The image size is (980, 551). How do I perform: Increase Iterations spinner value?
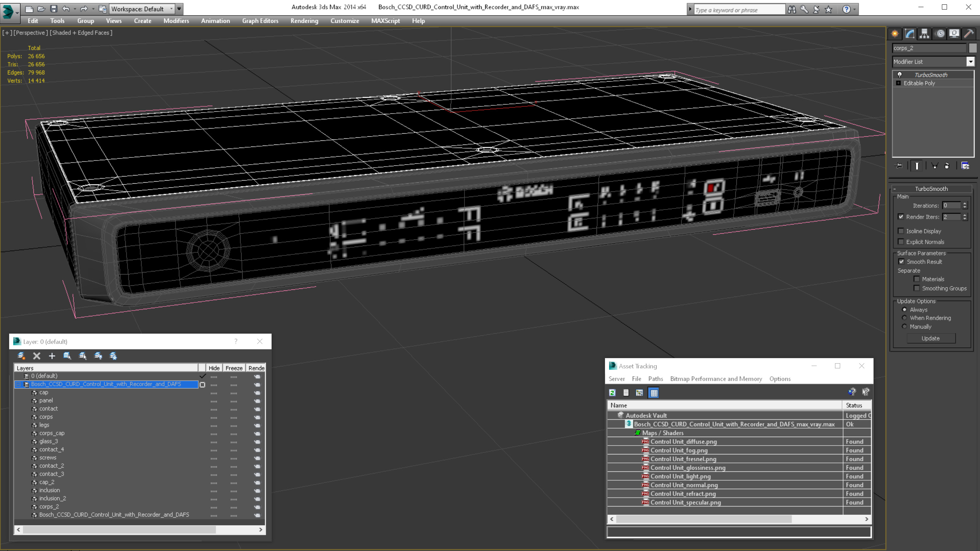click(x=965, y=203)
